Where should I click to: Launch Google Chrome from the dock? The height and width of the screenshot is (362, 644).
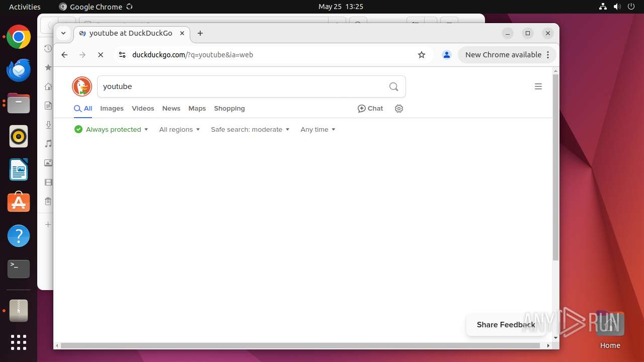click(x=19, y=37)
